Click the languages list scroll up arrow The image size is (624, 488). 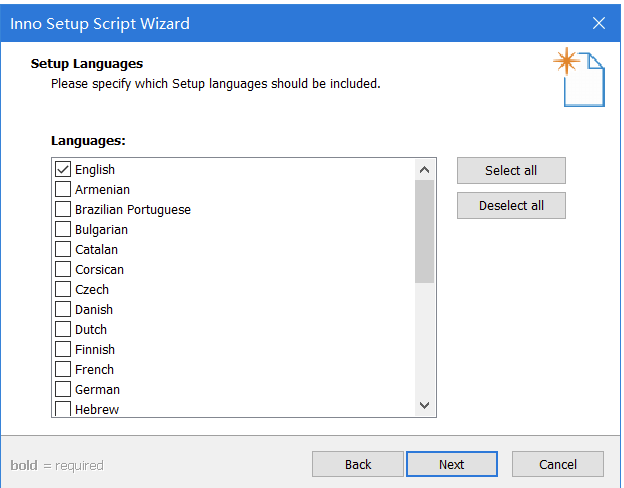424,170
